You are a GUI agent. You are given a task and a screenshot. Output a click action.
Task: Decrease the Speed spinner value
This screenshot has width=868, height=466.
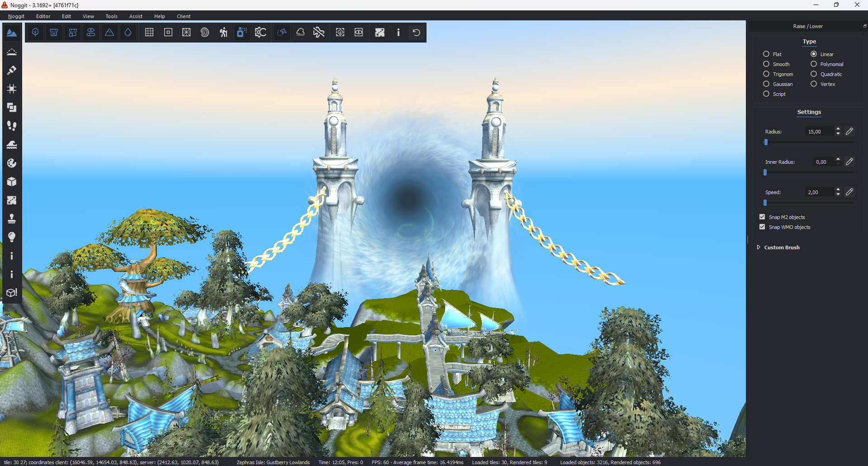tap(838, 195)
